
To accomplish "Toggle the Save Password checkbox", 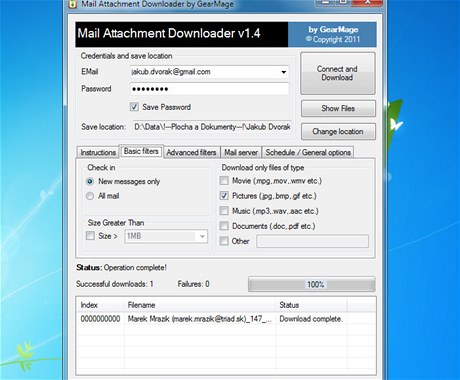I will (134, 107).
